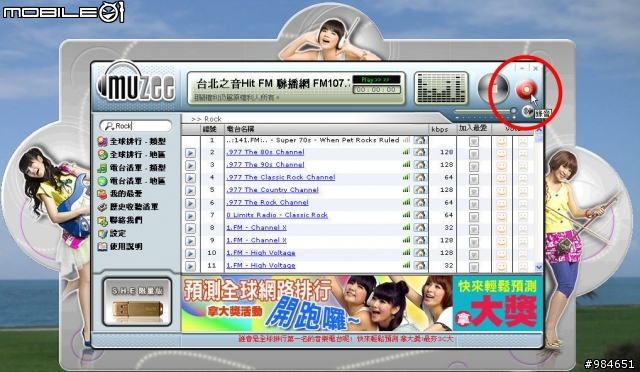Open 歷史收聽清單 history list in sidebar

click(x=128, y=207)
